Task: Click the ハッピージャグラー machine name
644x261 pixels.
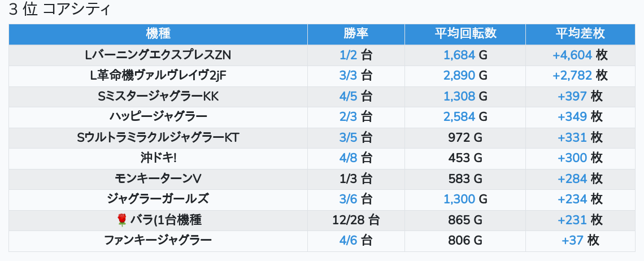Action: [x=158, y=117]
